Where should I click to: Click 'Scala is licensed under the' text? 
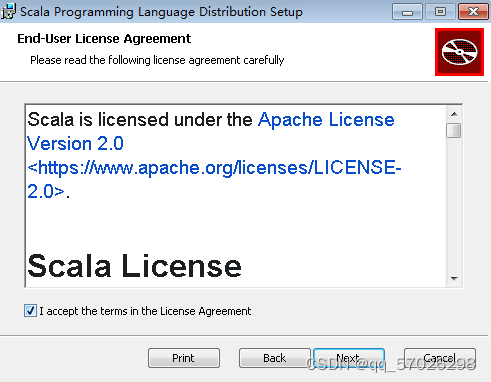(140, 119)
